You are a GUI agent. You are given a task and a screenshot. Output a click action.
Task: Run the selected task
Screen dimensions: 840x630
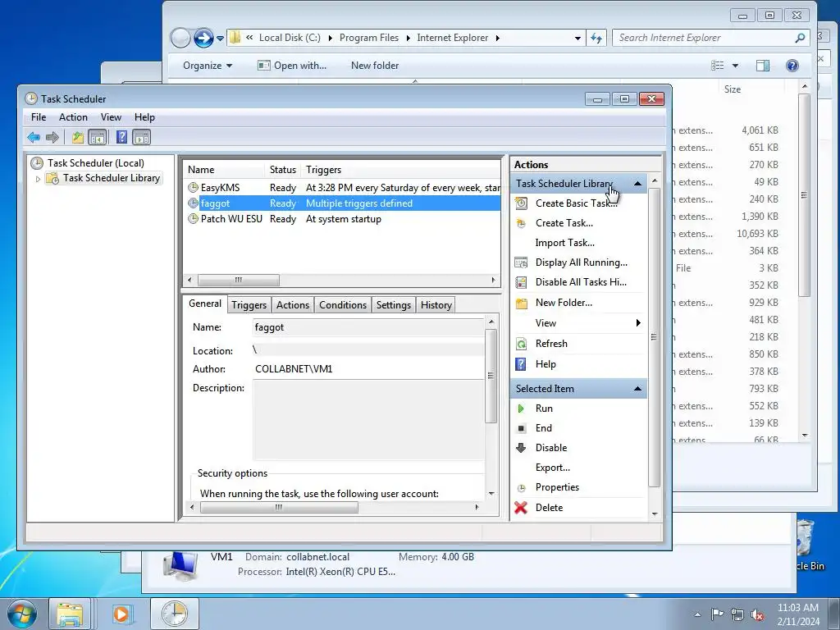544,409
